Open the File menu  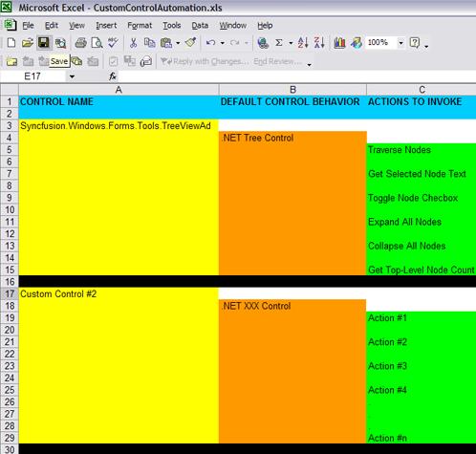28,25
